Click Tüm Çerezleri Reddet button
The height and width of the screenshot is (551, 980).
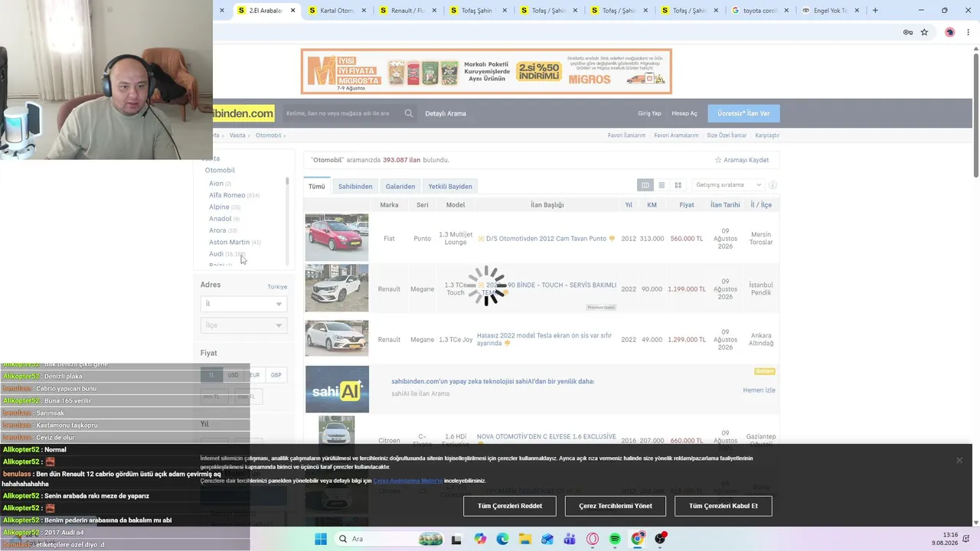pyautogui.click(x=510, y=506)
